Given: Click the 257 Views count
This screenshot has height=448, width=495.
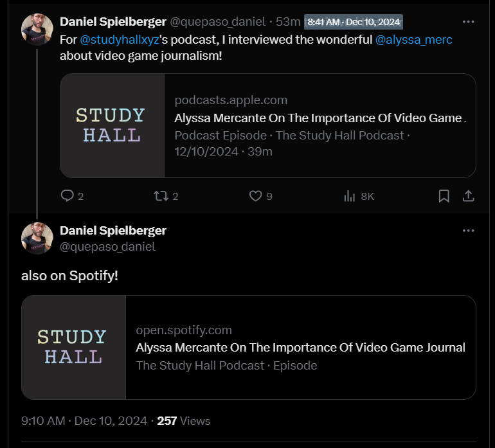Looking at the screenshot, I should click(x=183, y=421).
